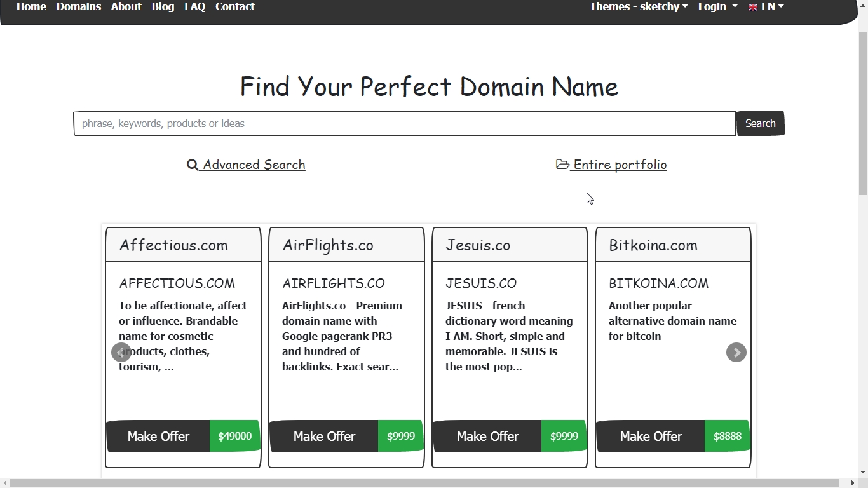Make Offer on Jesuis.co
868x488 pixels.
click(487, 436)
